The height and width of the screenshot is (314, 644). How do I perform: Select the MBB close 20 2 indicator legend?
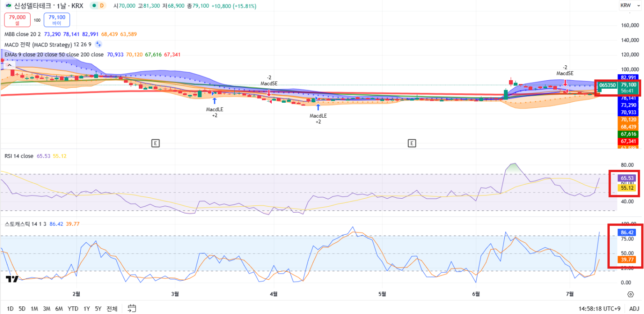point(23,34)
